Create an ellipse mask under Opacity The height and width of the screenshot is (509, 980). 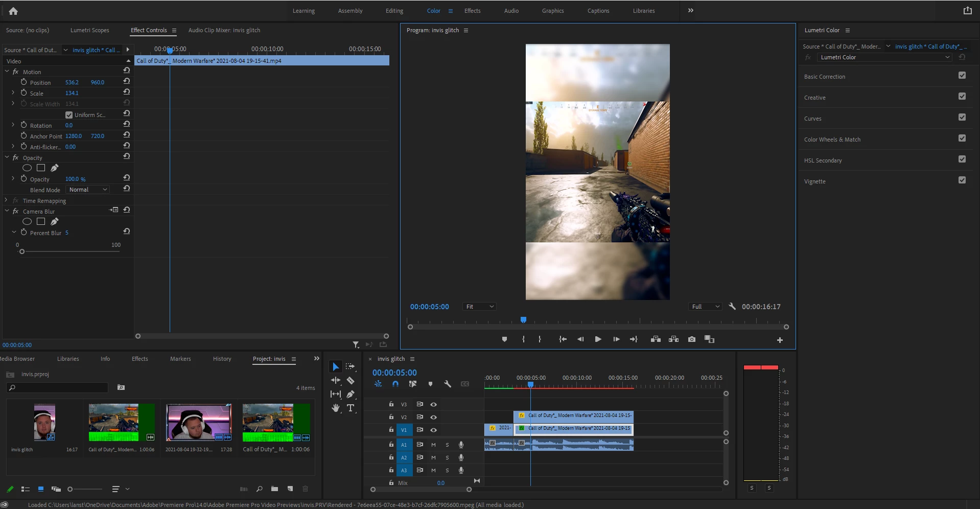pos(27,168)
